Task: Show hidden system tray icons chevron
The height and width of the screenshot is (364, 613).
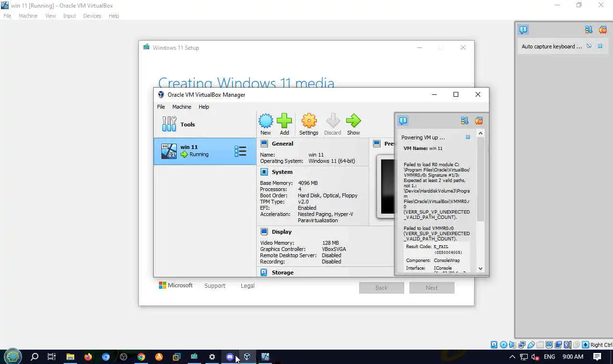Action: pos(512,357)
